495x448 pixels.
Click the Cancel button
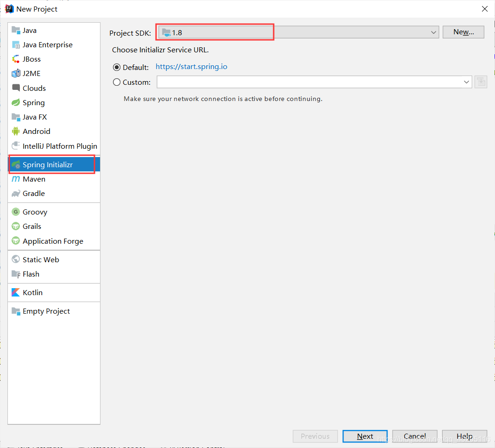(x=415, y=436)
